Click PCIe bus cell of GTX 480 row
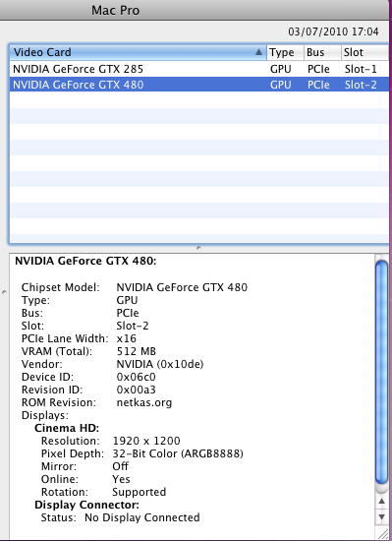Image resolution: width=392 pixels, height=541 pixels. [x=318, y=85]
